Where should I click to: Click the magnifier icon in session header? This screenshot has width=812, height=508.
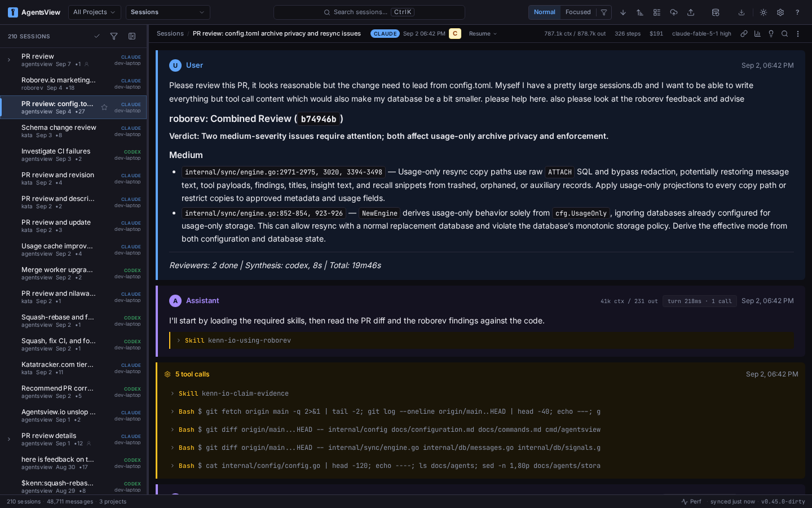pos(784,34)
